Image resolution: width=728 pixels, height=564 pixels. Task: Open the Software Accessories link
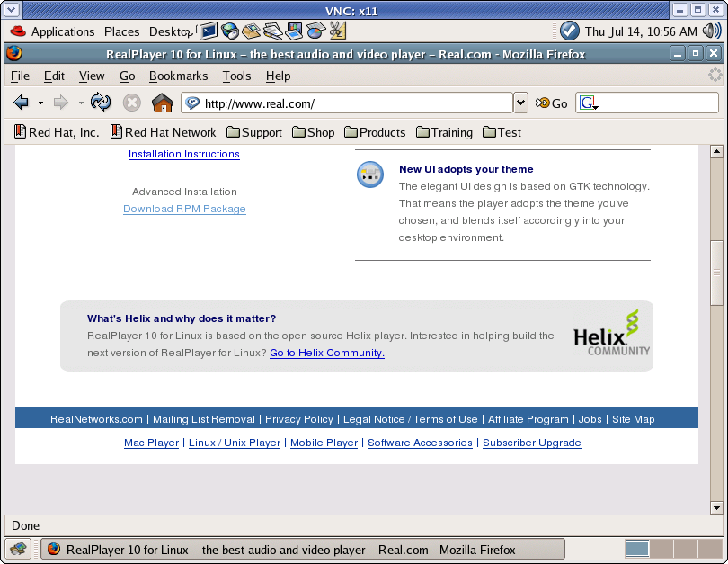(421, 443)
